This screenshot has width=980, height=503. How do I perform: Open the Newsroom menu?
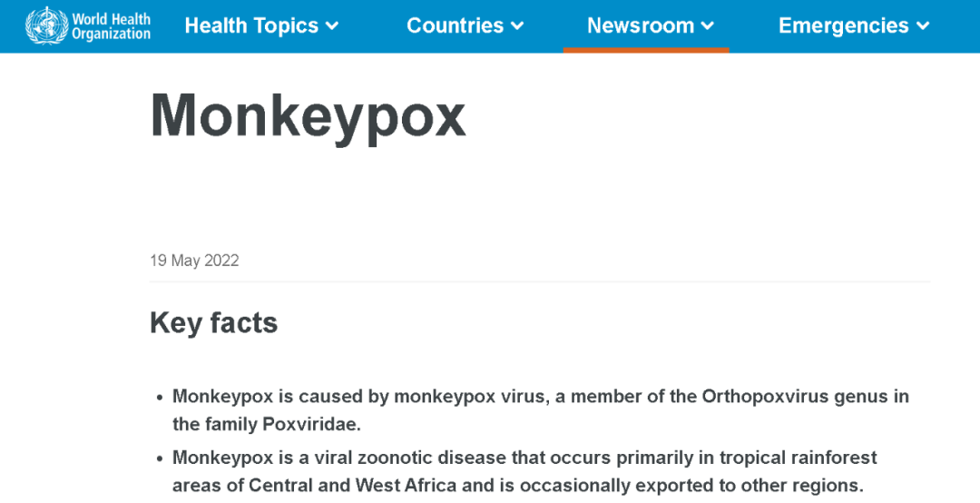(650, 25)
